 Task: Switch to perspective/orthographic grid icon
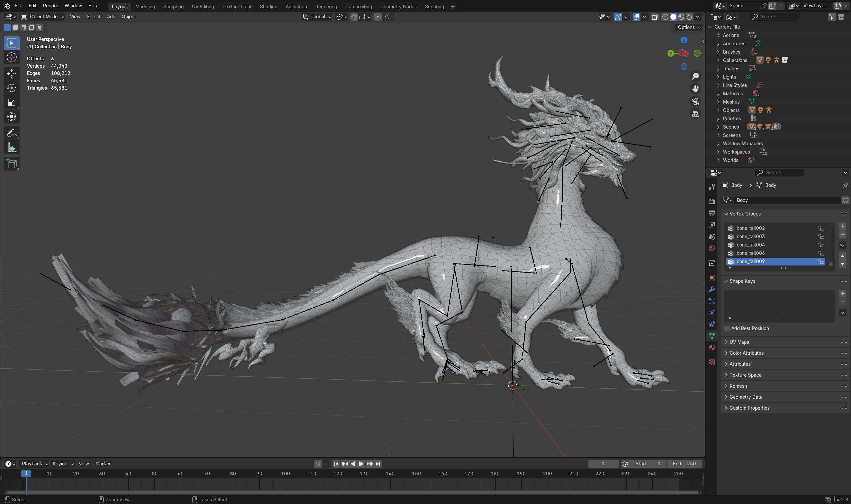coord(695,114)
